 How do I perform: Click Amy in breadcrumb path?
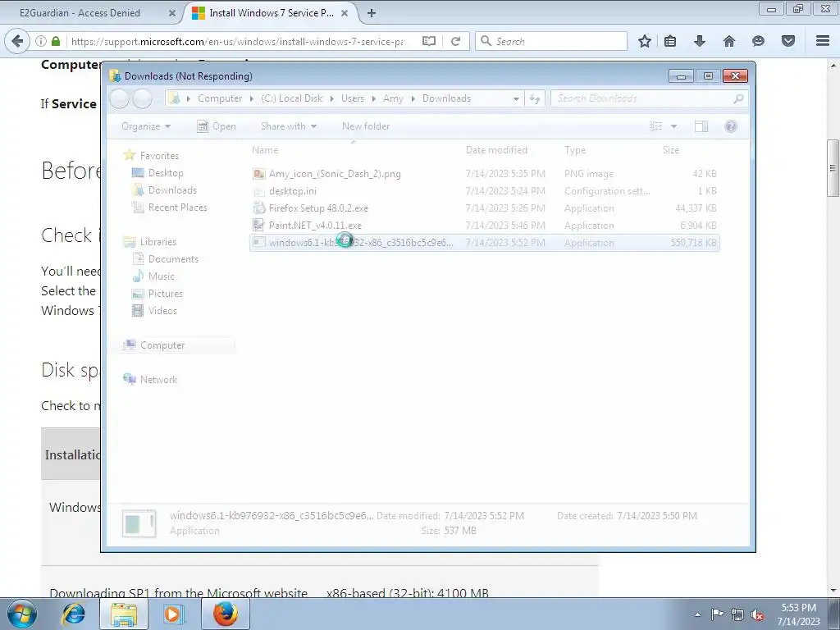[393, 98]
